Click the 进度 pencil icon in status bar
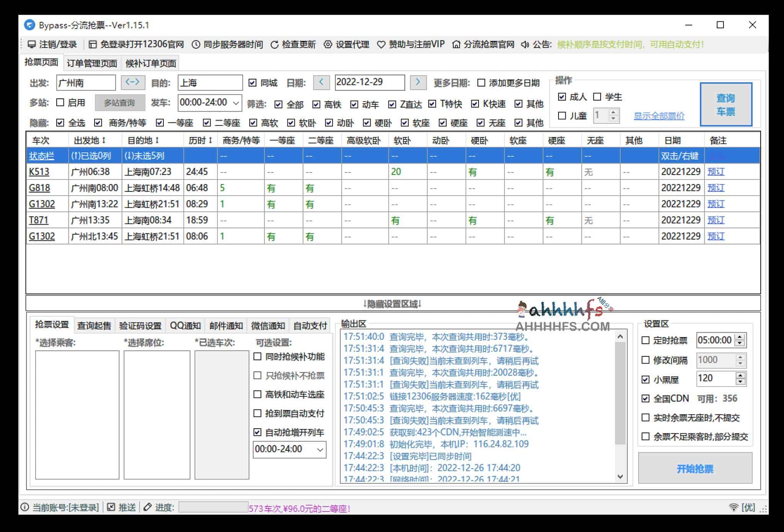The image size is (784, 532). point(147,508)
